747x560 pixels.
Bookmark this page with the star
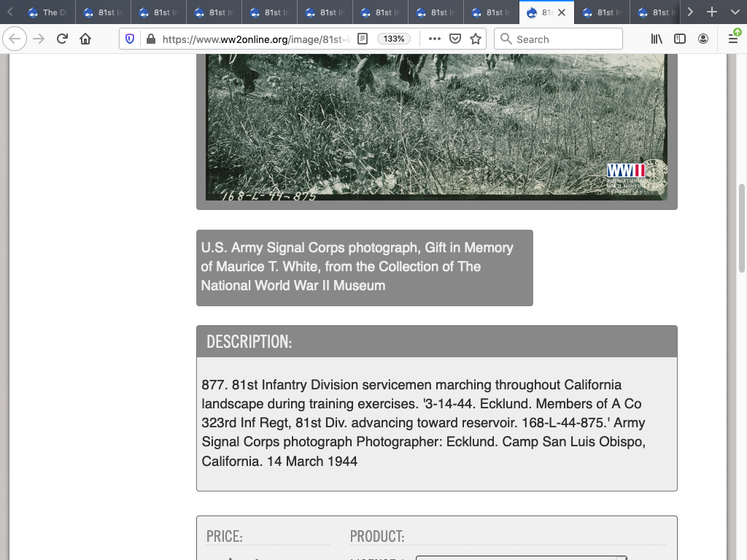click(x=476, y=39)
